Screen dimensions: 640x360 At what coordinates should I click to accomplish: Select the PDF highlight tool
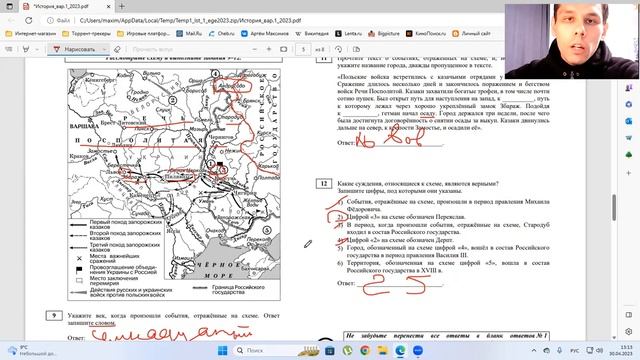coord(26,49)
